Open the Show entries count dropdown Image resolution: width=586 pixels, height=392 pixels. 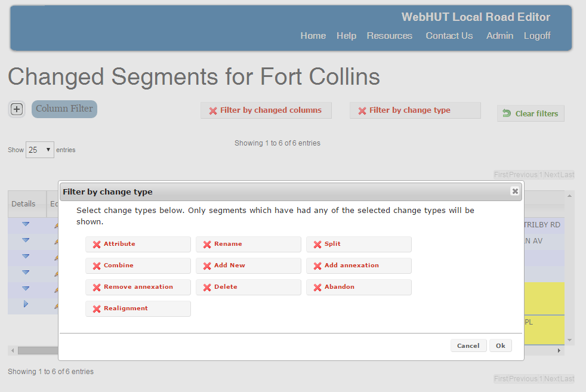tap(39, 150)
